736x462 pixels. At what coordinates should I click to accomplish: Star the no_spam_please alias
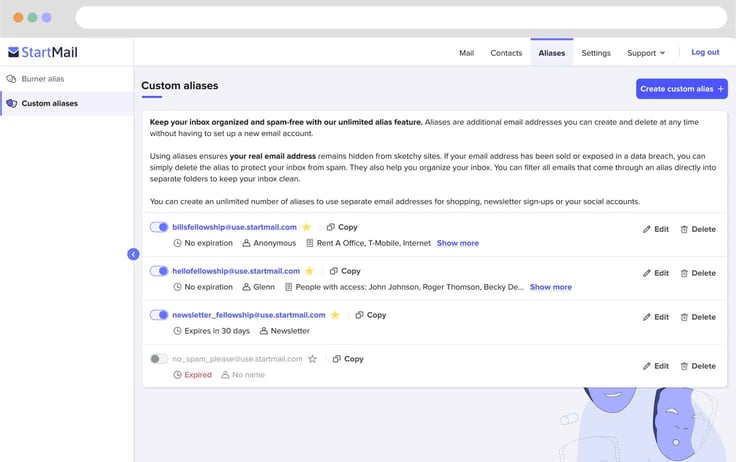tap(313, 359)
